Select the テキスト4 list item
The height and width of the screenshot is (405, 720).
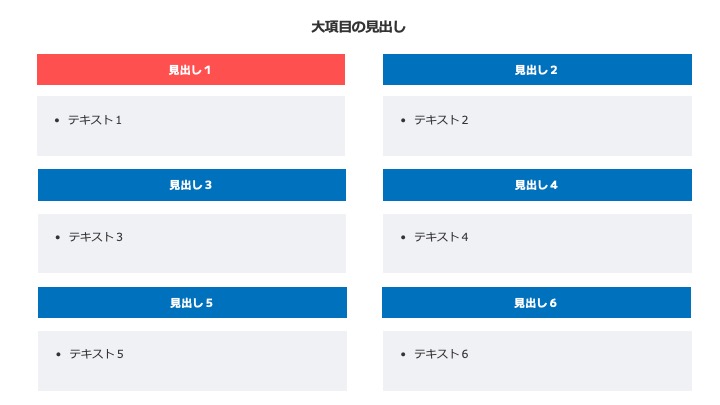(x=441, y=237)
